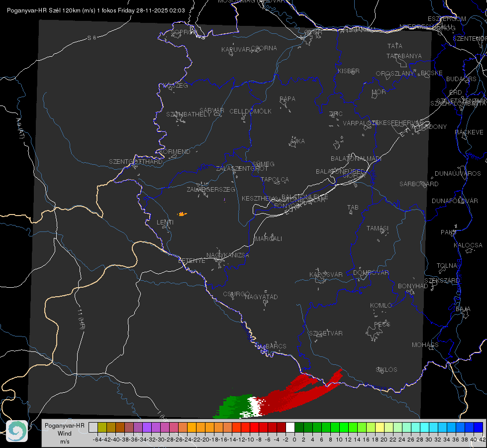487x448 pixels.
Task: Click the BARCS city label
Action: pos(276,346)
